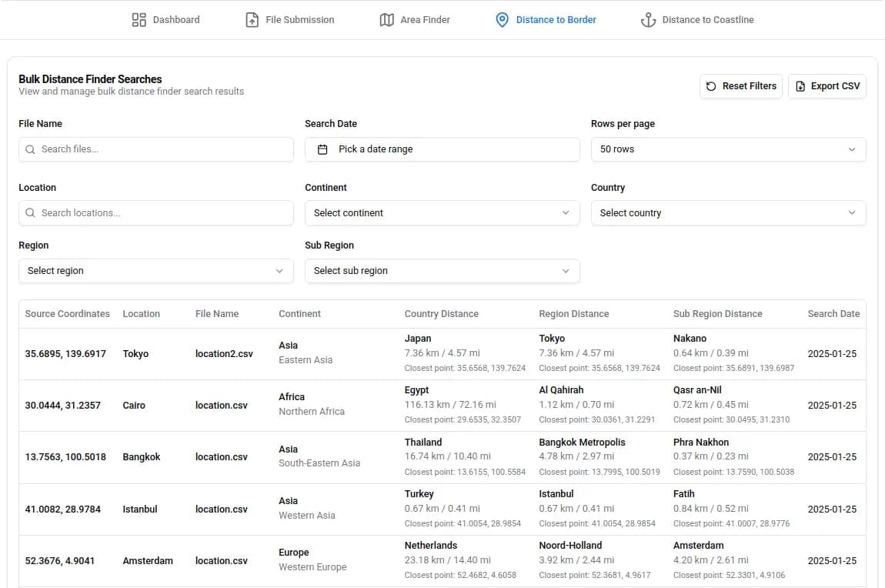The width and height of the screenshot is (885, 588).
Task: Click the Search Date column header
Action: (833, 314)
